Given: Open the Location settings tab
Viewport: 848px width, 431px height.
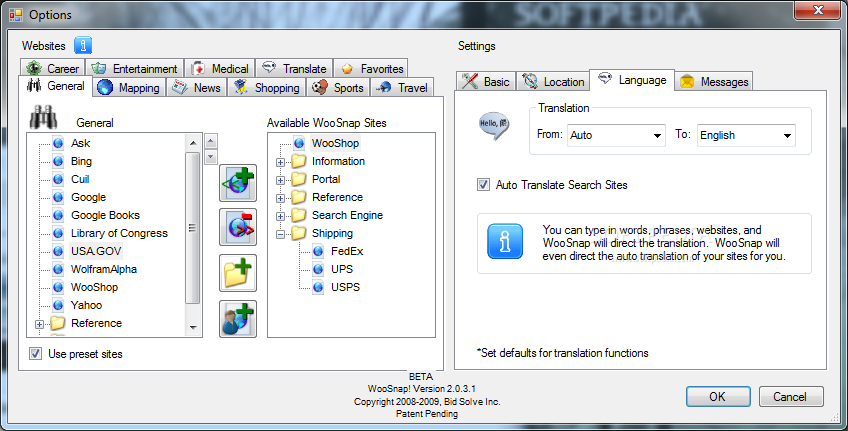Looking at the screenshot, I should (553, 82).
